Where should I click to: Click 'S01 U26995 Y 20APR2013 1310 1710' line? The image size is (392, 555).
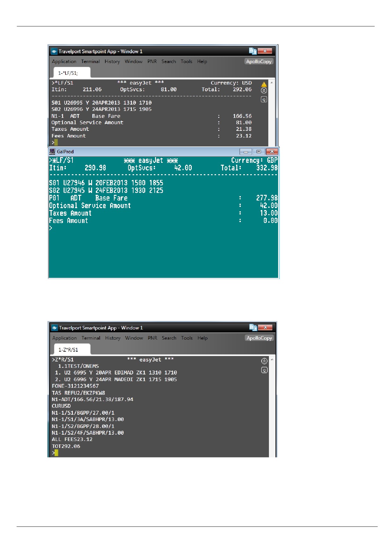point(102,103)
